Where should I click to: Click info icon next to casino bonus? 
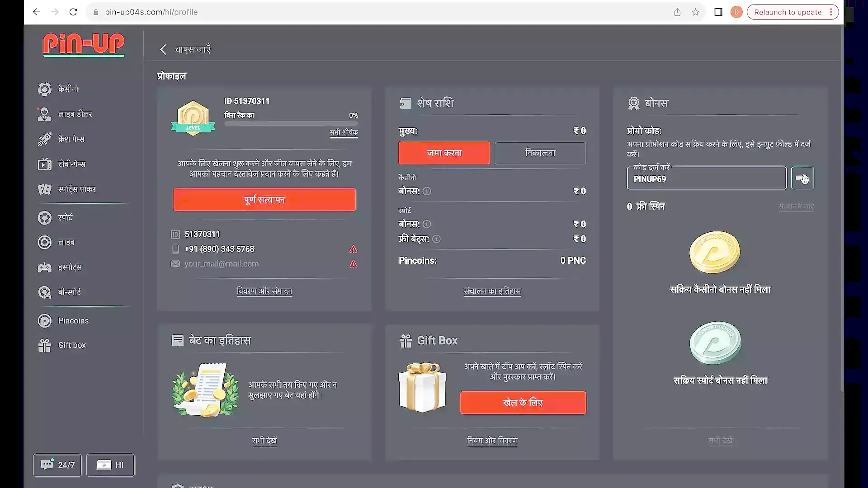point(427,191)
